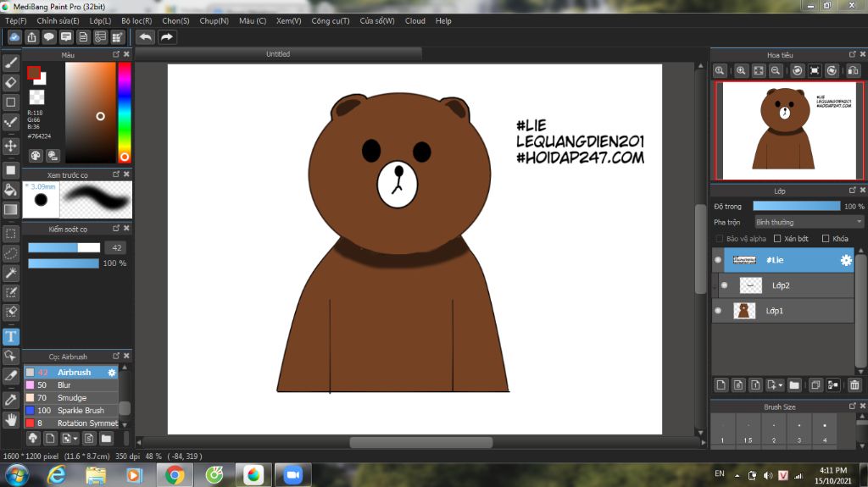Undock the Hoa tiêu navigator panel
The width and height of the screenshot is (868, 487).
click(x=852, y=54)
